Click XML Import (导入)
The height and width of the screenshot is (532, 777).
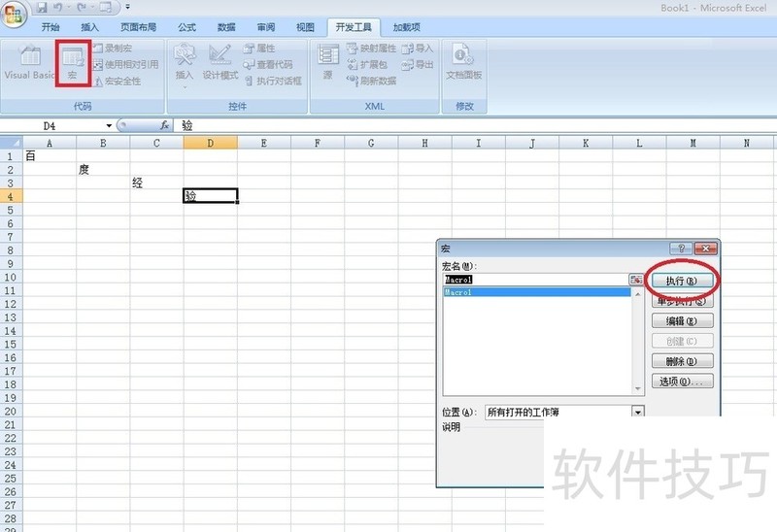(418, 48)
